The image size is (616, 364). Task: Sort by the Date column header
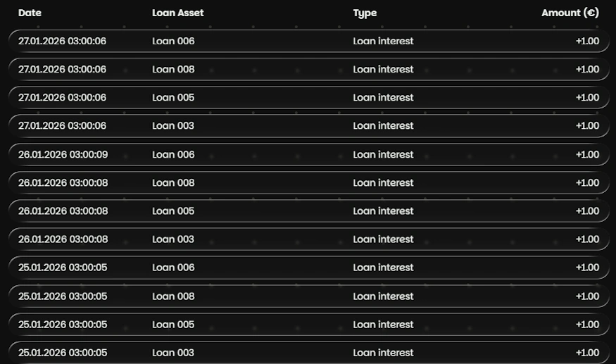29,13
